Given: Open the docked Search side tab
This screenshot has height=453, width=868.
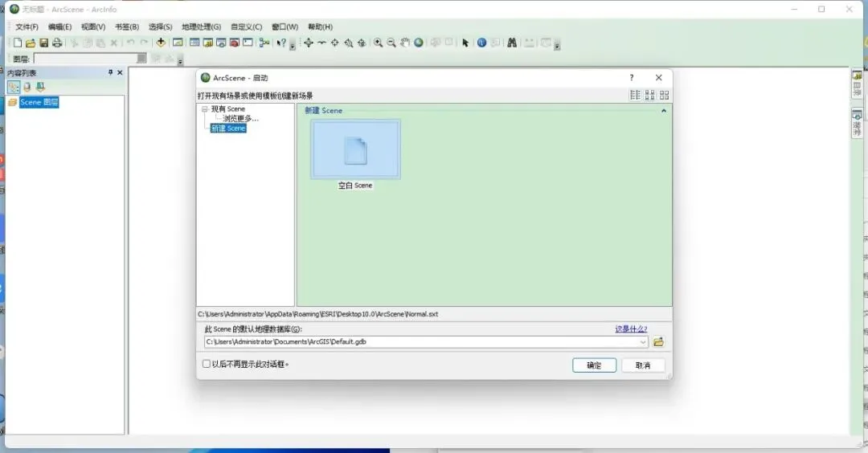Looking at the screenshot, I should tap(857, 123).
